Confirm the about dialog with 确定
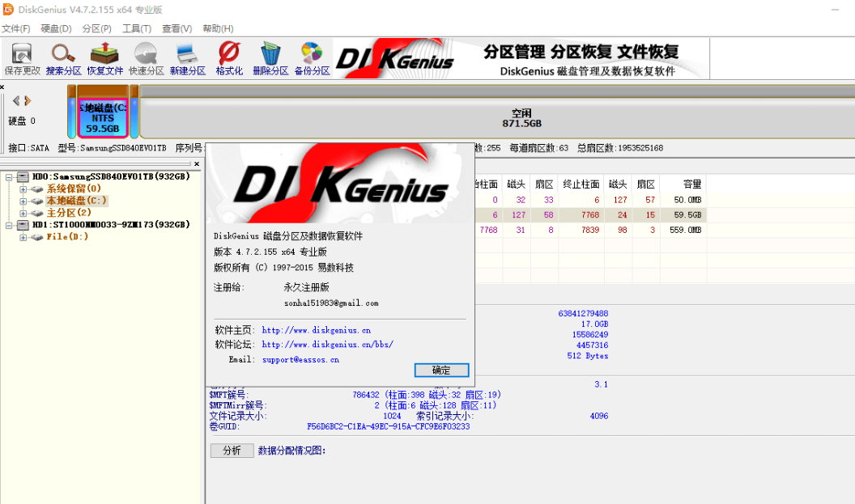This screenshot has width=855, height=504. tap(441, 370)
